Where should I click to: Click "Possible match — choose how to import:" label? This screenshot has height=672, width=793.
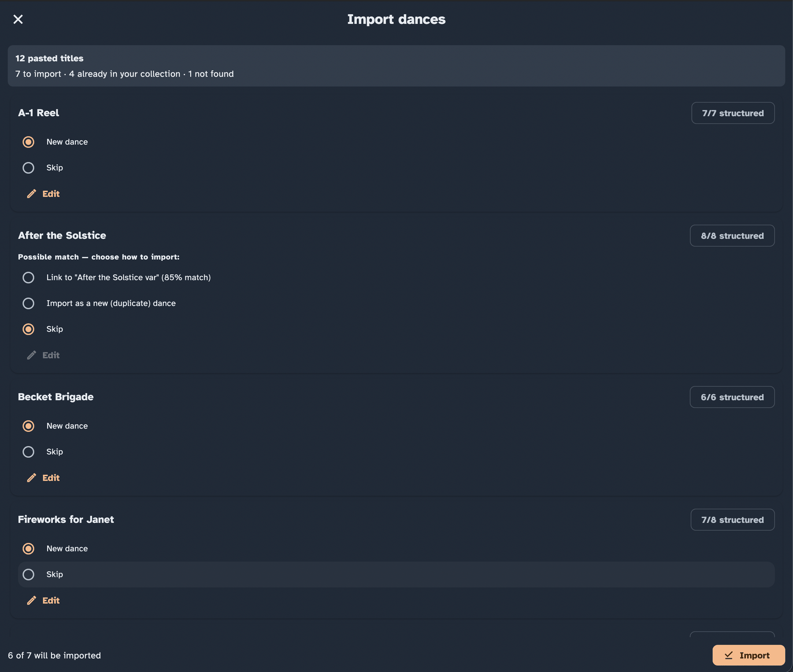point(99,257)
